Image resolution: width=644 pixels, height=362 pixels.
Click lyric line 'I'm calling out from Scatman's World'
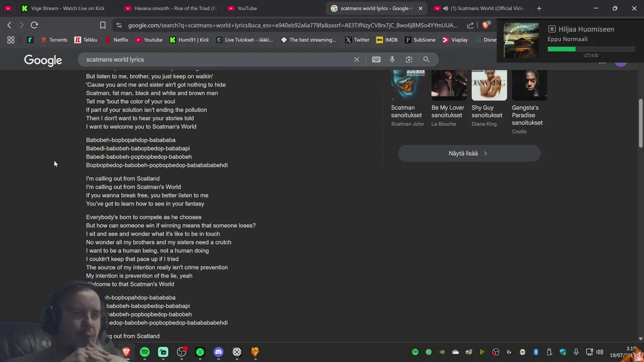click(133, 187)
